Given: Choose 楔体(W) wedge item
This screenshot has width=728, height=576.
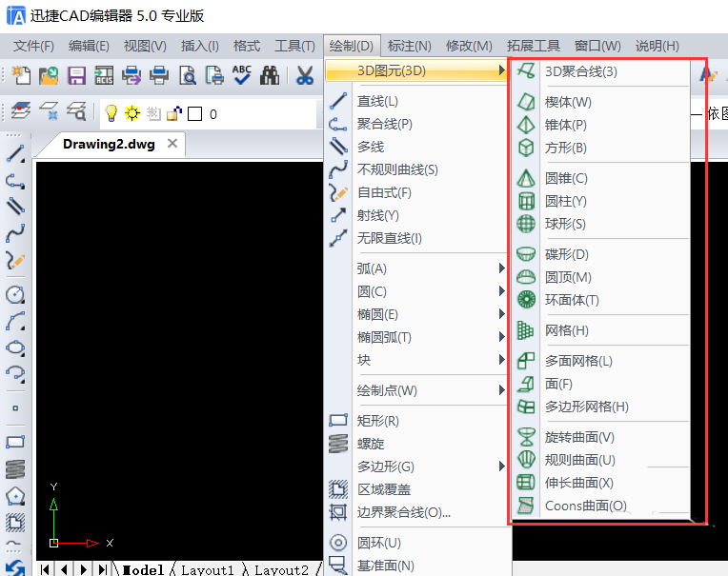Looking at the screenshot, I should [x=600, y=102].
